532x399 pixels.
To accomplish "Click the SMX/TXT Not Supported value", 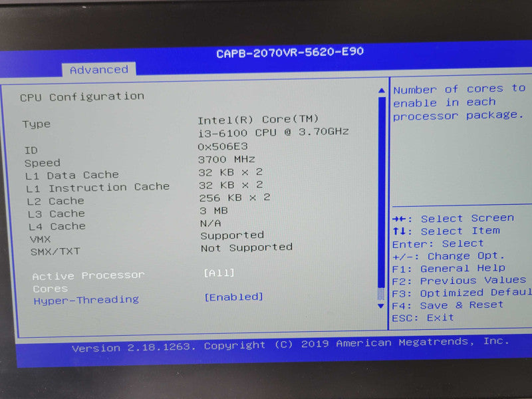I will [247, 247].
